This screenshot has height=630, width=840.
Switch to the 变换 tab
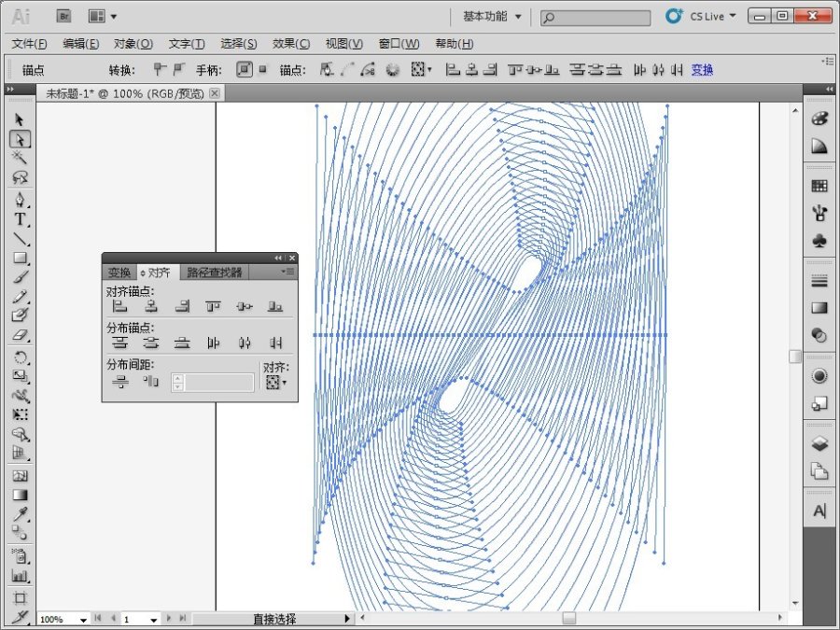(119, 273)
